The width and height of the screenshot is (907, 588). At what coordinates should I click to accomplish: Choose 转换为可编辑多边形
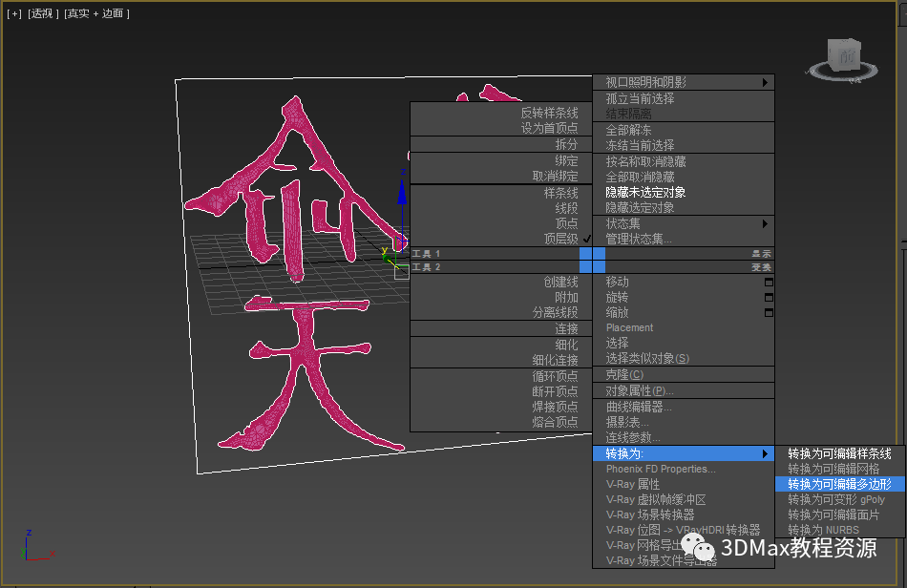[x=839, y=485]
